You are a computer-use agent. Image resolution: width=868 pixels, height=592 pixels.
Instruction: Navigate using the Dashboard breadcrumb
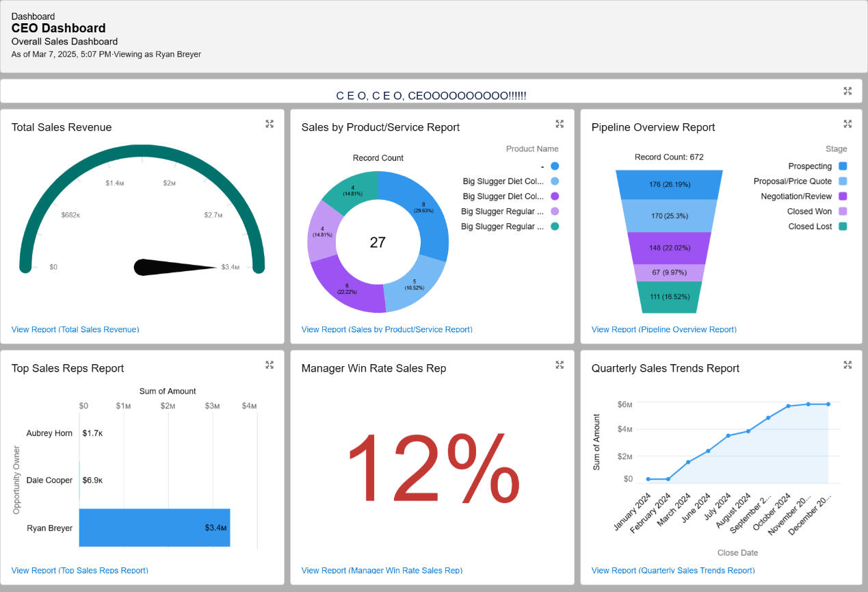(x=33, y=16)
